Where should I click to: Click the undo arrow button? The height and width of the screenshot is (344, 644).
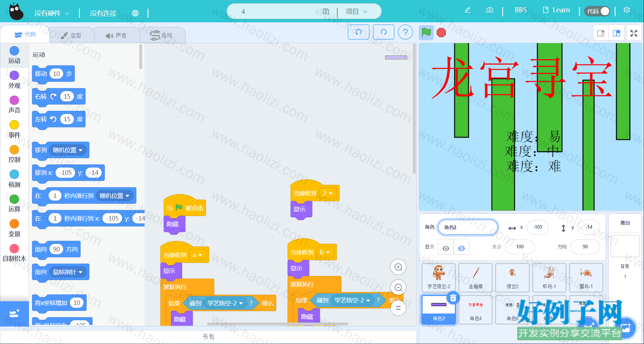click(x=359, y=32)
